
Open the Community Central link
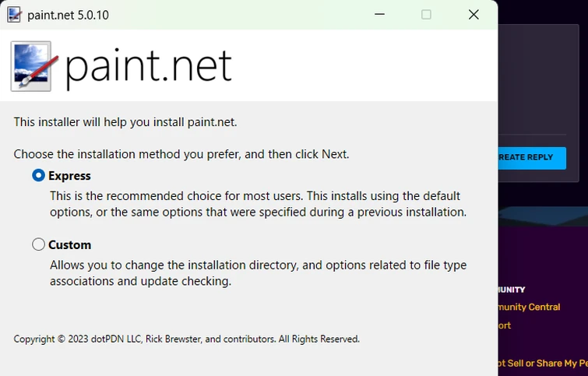(530, 307)
